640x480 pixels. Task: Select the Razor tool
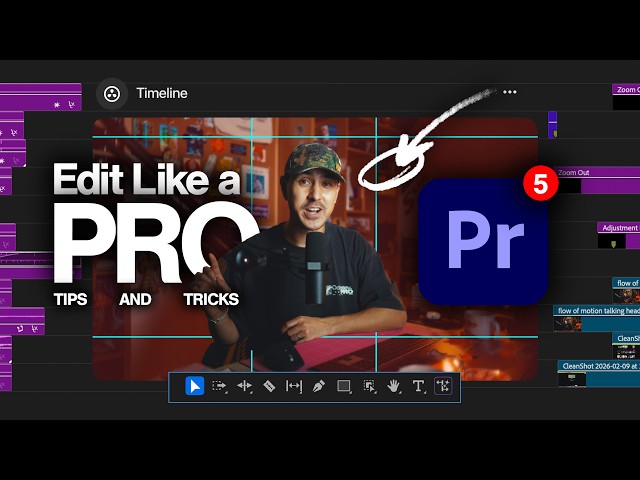[x=269, y=386]
